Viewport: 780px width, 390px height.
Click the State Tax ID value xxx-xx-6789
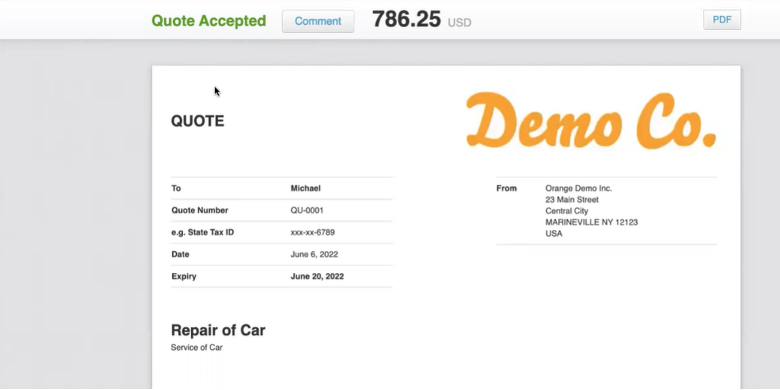312,232
